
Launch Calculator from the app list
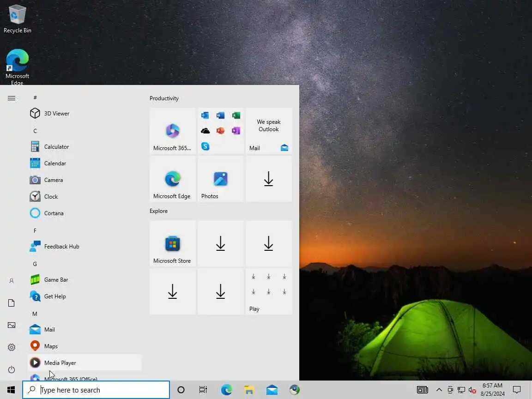coord(85,146)
